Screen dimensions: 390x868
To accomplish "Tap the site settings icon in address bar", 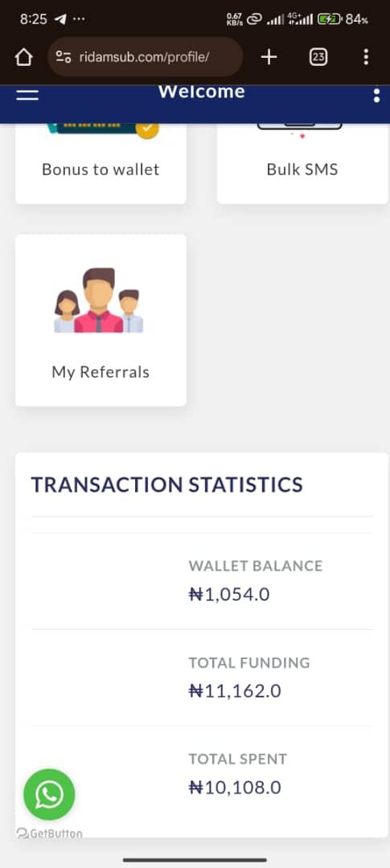I will point(64,56).
